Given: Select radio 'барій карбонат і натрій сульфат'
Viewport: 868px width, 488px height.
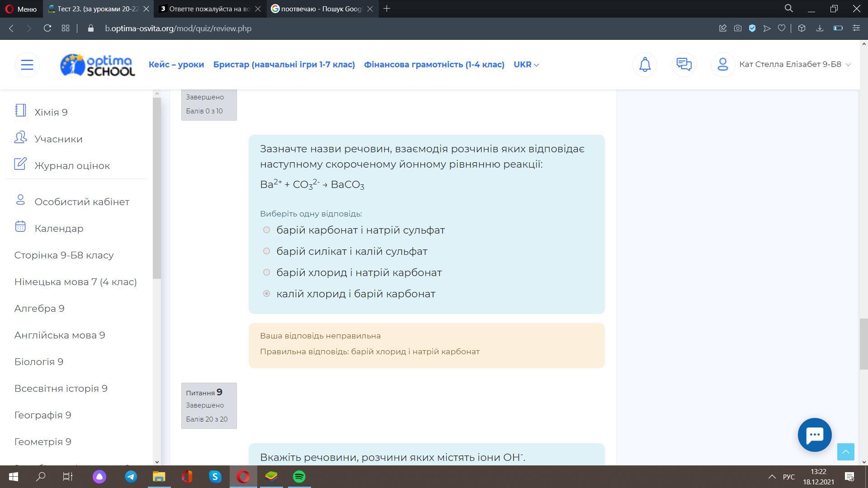Looking at the screenshot, I should tap(267, 230).
